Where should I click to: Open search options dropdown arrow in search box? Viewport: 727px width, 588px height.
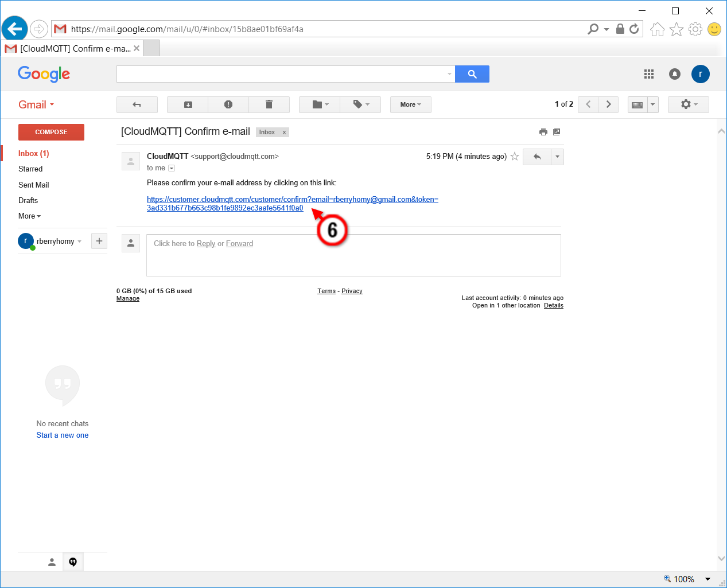point(449,74)
